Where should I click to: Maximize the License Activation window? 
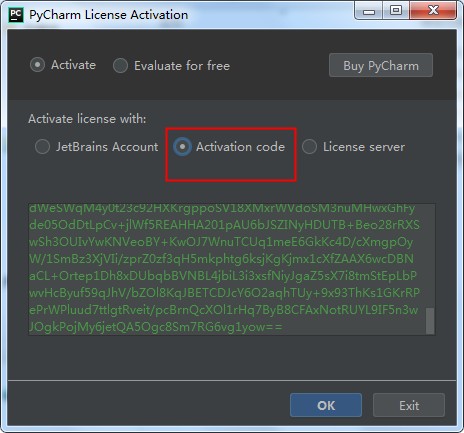(x=396, y=11)
